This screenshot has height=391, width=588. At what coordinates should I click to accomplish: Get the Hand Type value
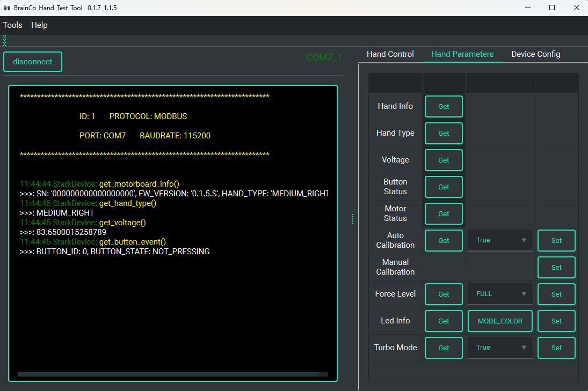click(x=444, y=133)
